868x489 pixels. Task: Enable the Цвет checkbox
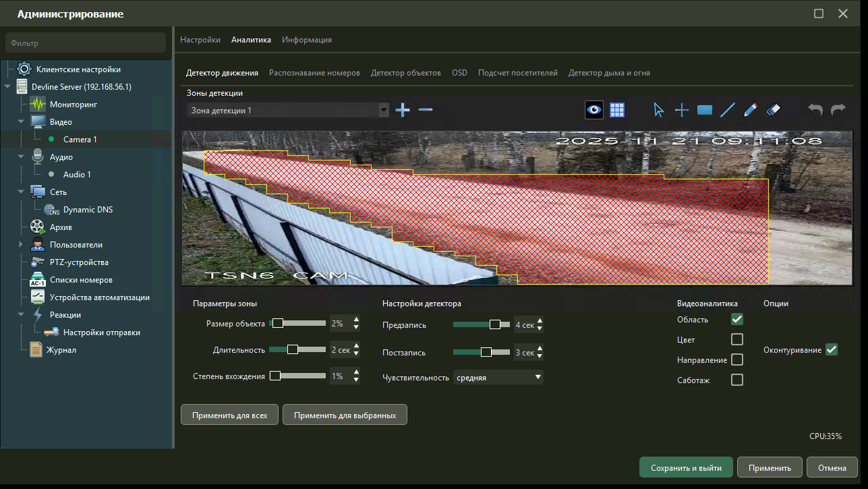[x=737, y=339]
